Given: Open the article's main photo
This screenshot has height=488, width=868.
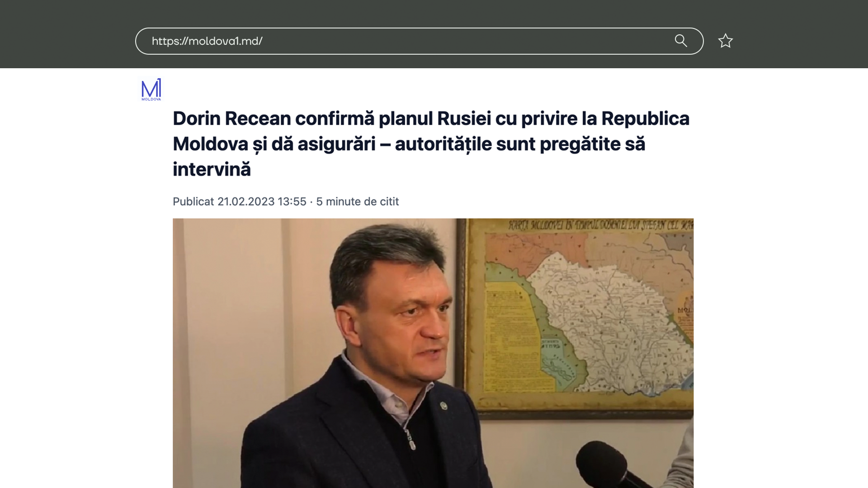Looking at the screenshot, I should click(x=433, y=353).
